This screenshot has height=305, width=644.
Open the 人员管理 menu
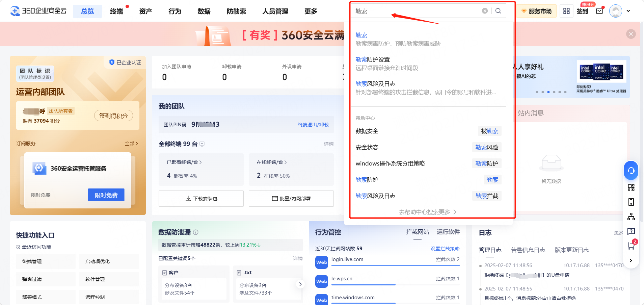[x=275, y=11]
